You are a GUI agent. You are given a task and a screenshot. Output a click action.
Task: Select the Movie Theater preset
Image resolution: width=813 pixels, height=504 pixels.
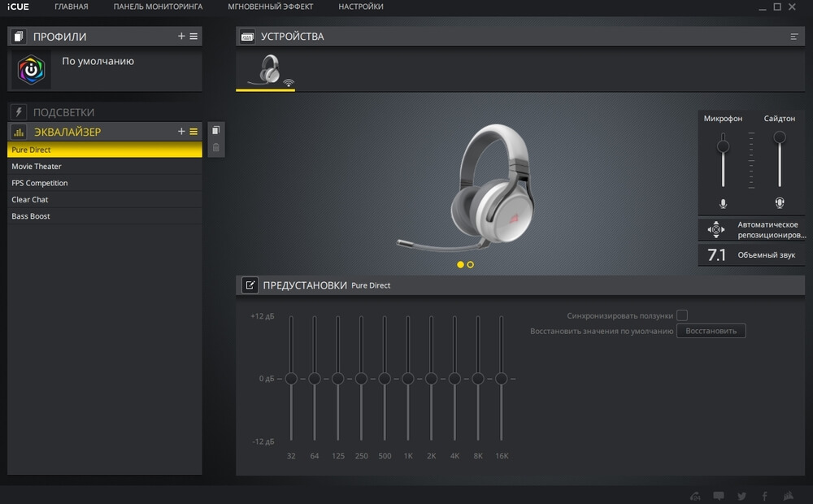[105, 167]
